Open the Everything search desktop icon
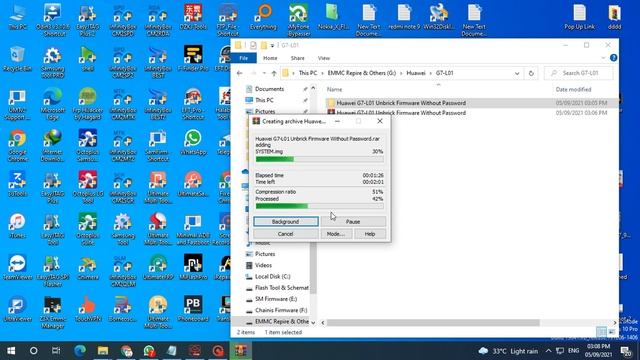The width and height of the screenshot is (640, 360). pyautogui.click(x=263, y=18)
